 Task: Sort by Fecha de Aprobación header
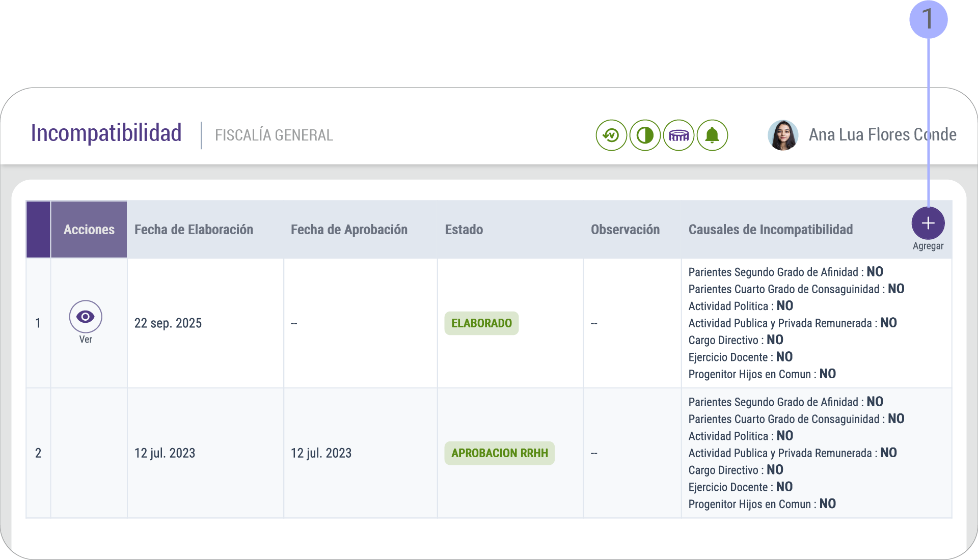click(x=349, y=230)
